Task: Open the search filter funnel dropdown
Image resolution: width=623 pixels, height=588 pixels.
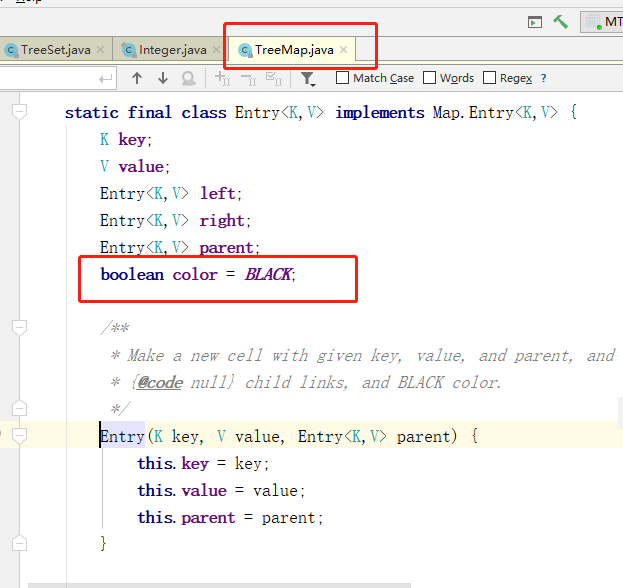Action: pos(308,79)
